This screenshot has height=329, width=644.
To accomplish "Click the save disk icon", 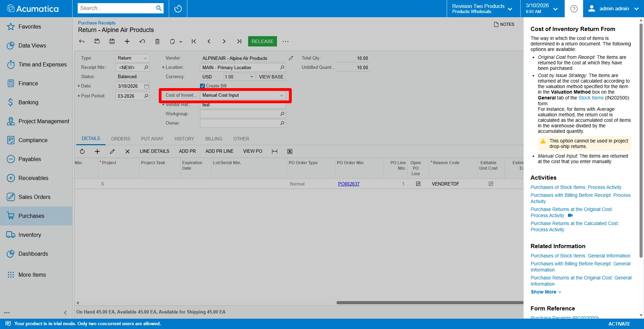I will pos(112,41).
